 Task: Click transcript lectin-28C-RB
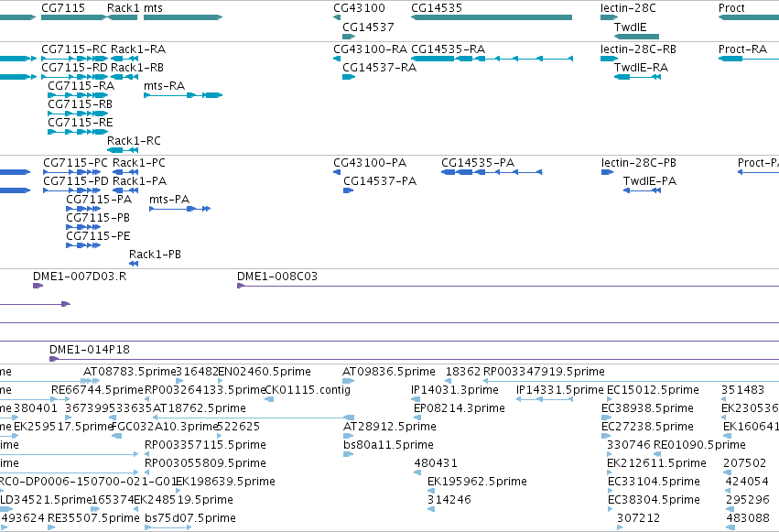click(x=638, y=49)
